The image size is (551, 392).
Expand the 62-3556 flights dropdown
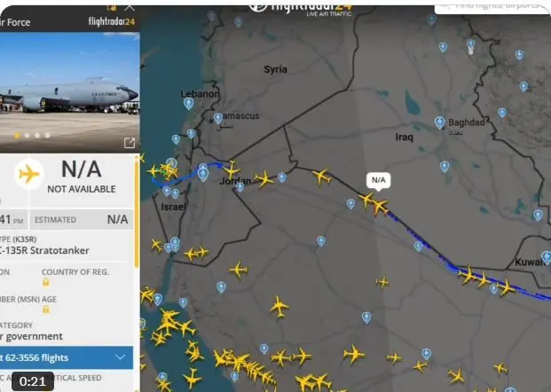[67, 357]
